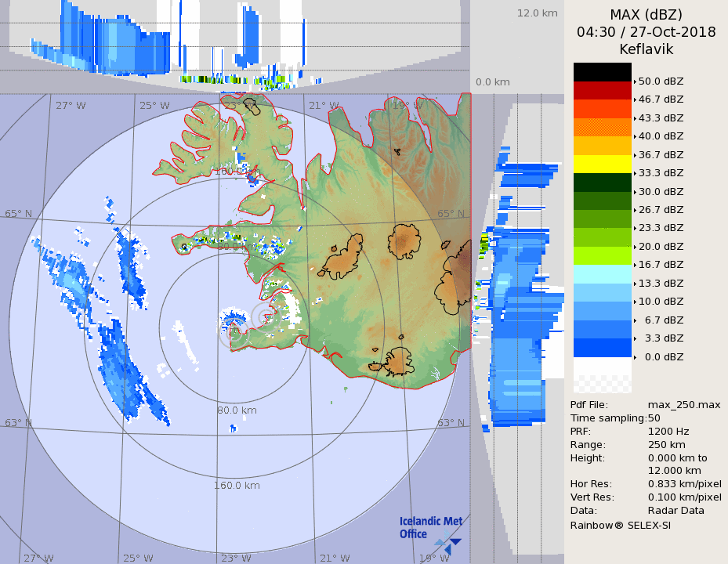The height and width of the screenshot is (564, 728).
Task: Click the arrow marker beside 0.0 dBZ
Action: 635,357
